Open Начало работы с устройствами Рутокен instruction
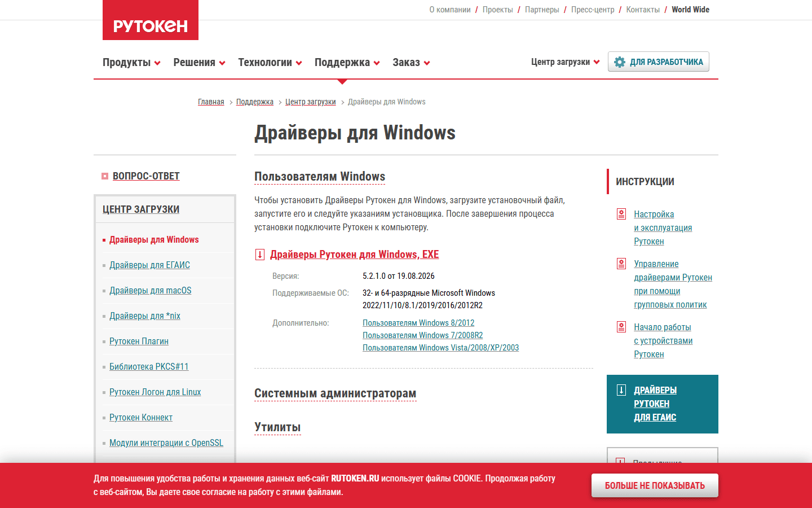 663,341
